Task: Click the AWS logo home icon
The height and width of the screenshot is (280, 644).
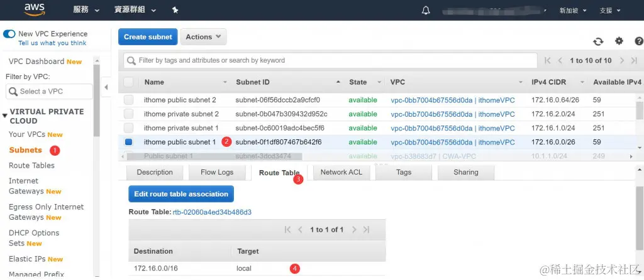Action: [35, 10]
